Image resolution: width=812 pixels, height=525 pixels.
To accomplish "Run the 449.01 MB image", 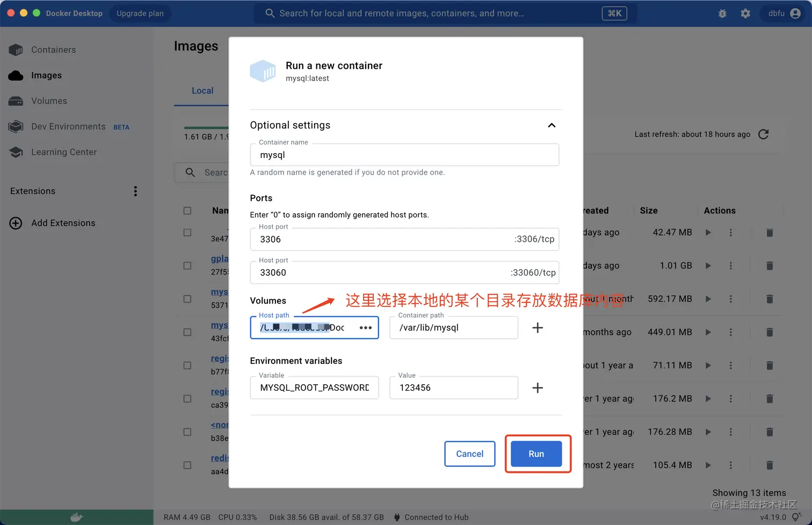I will (708, 333).
